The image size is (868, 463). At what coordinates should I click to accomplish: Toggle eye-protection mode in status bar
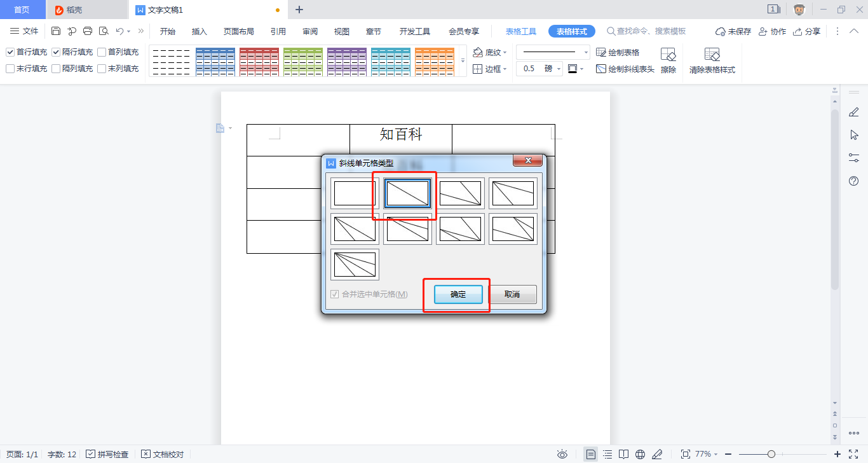(x=562, y=454)
